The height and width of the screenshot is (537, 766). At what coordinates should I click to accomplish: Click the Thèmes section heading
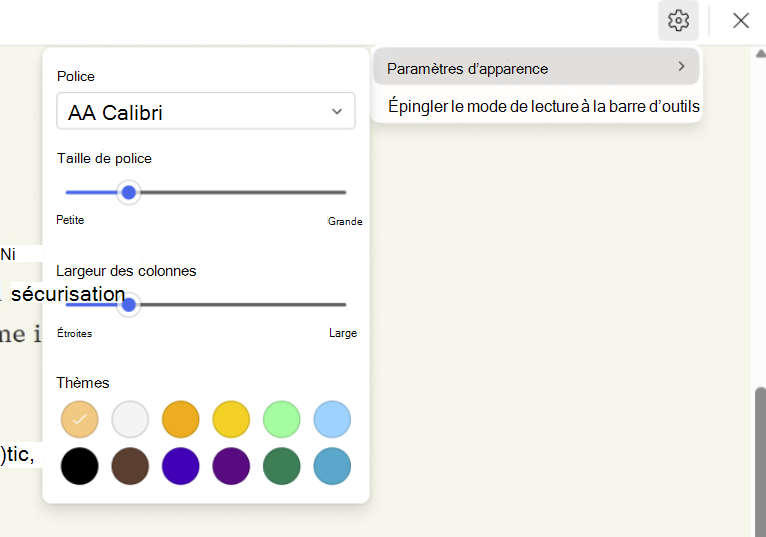coord(83,383)
